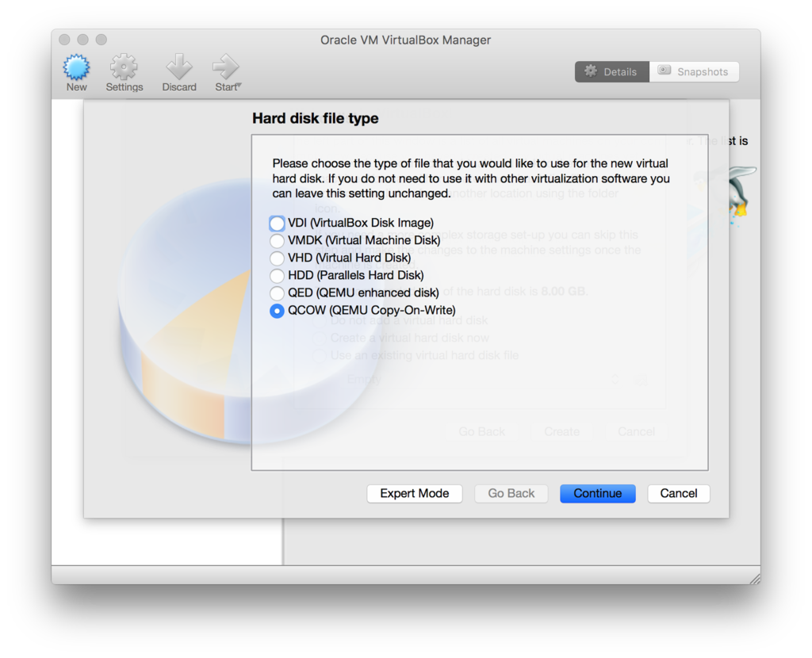The image size is (812, 658).
Task: Click the New virtual machine icon
Action: [x=76, y=68]
